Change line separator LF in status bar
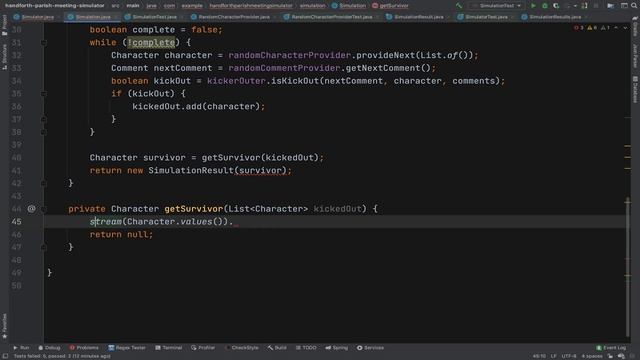Image resolution: width=640 pixels, height=360 pixels. point(553,356)
